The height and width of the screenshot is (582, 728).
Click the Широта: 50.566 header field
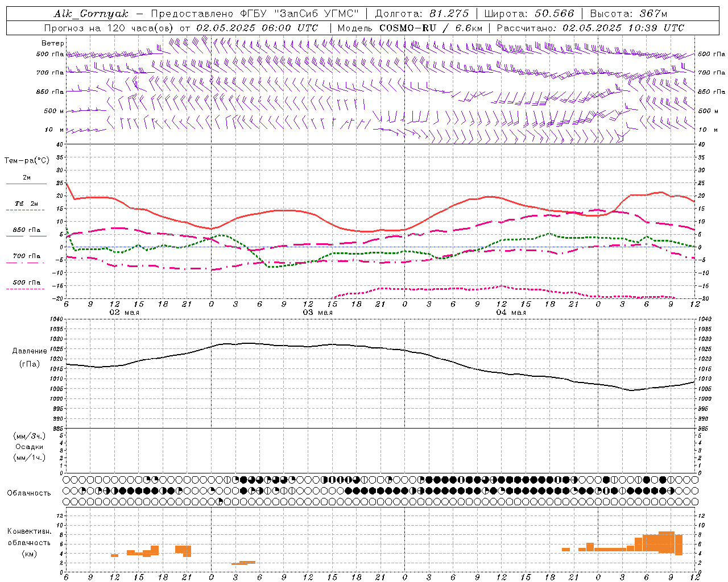[529, 14]
